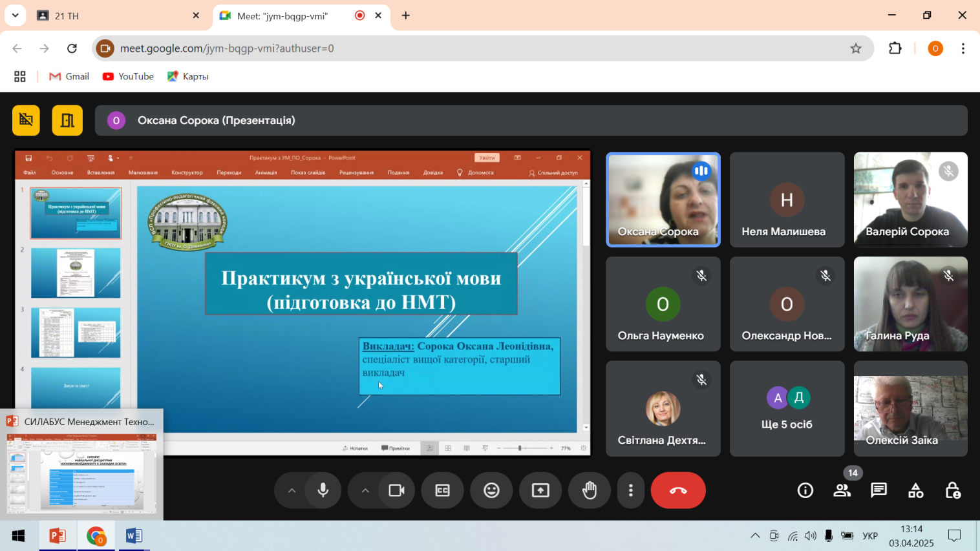
Task: Open the activities icon
Action: [x=915, y=490]
